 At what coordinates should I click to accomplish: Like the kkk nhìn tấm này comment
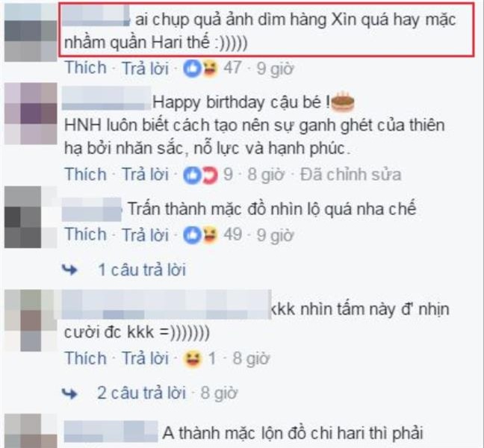[85, 358]
